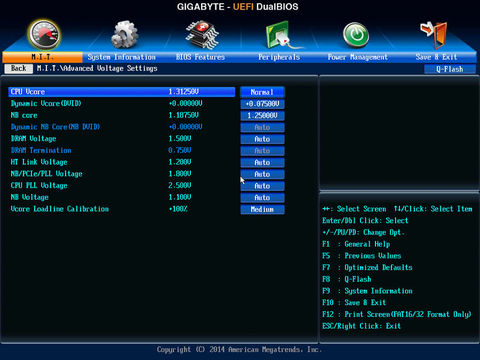Viewport: 480px width, 360px height.
Task: Select the NB/PCIe/PLL Voltage label
Action: [x=46, y=174]
